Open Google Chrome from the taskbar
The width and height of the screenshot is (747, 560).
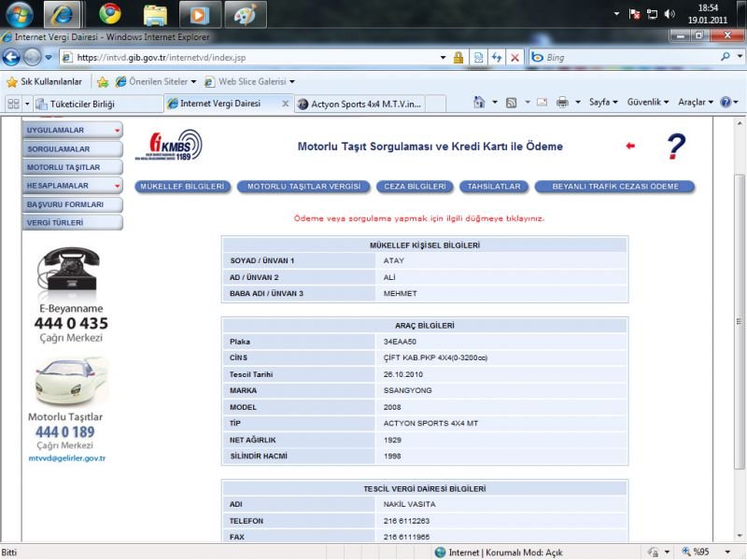point(110,14)
